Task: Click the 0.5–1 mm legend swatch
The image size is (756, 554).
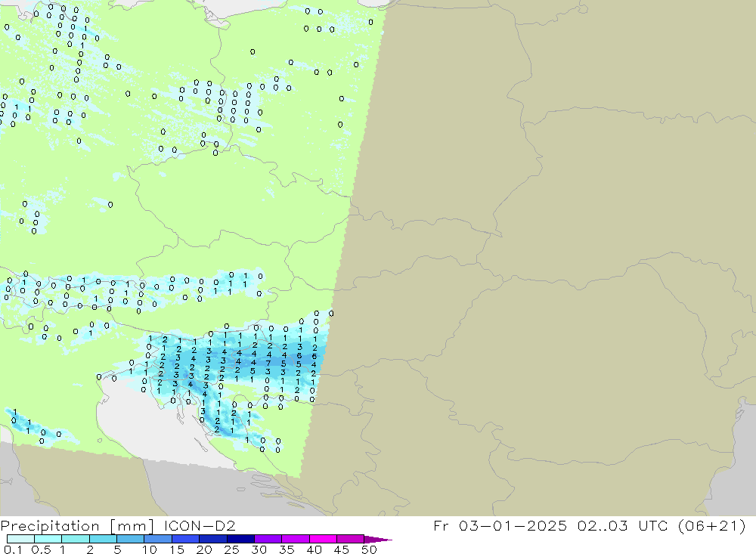Action: coord(48,539)
